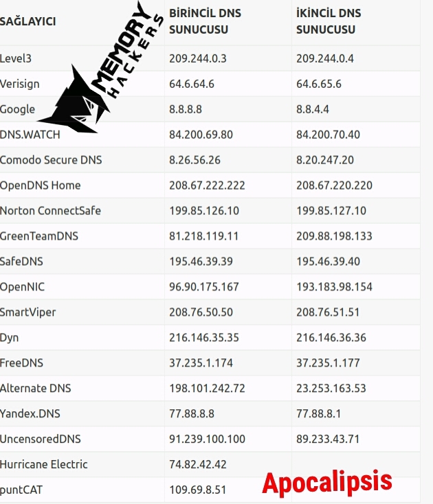Viewport: 433px width, 504px height.
Task: Click the red Apocalipsis watermark
Action: pos(327,482)
